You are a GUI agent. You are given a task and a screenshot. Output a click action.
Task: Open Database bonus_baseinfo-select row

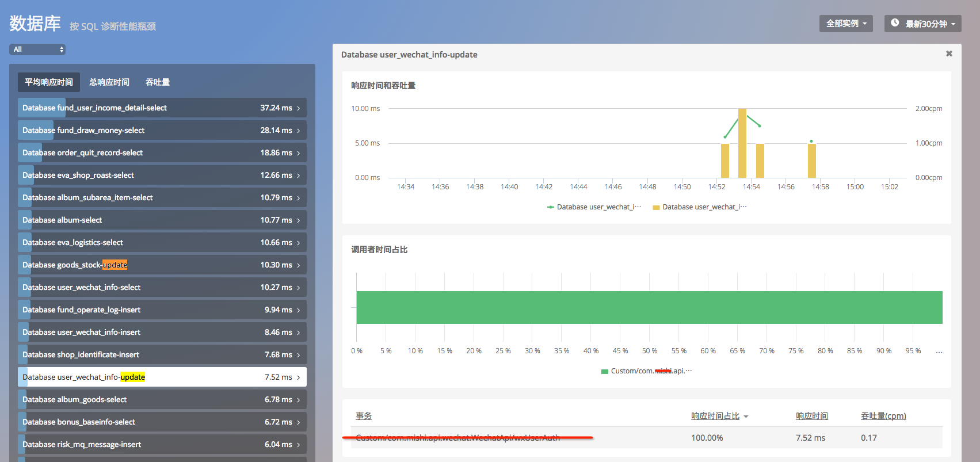tap(162, 422)
